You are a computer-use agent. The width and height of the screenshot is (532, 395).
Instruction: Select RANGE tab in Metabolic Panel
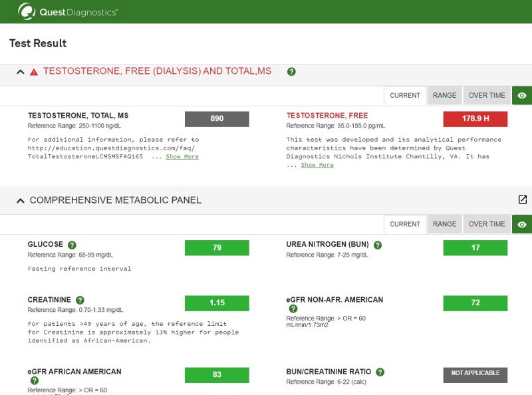[444, 224]
